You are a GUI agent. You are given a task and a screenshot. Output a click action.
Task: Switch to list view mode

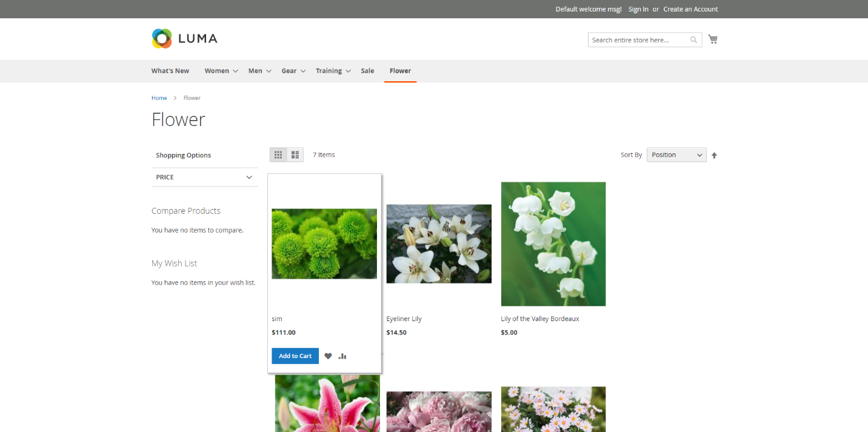tap(295, 155)
